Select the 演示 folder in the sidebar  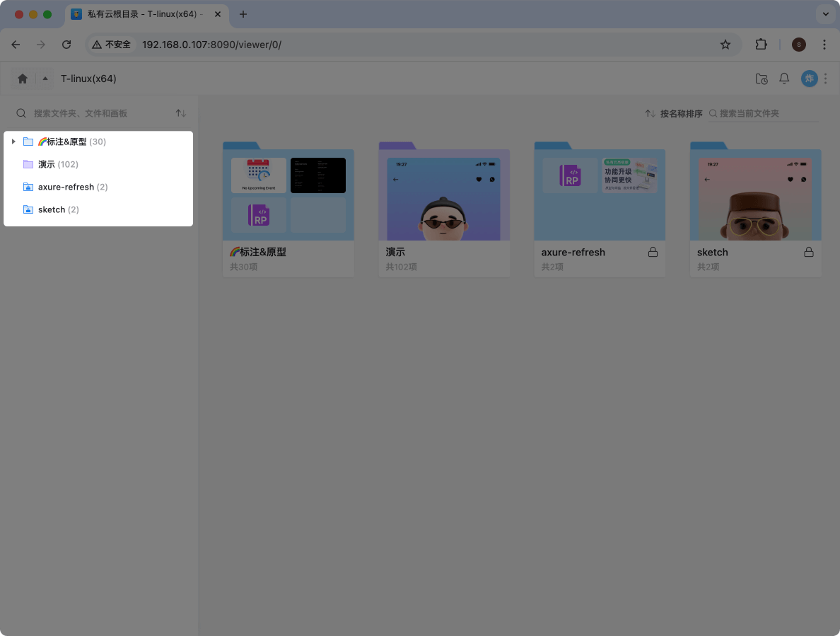click(48, 164)
